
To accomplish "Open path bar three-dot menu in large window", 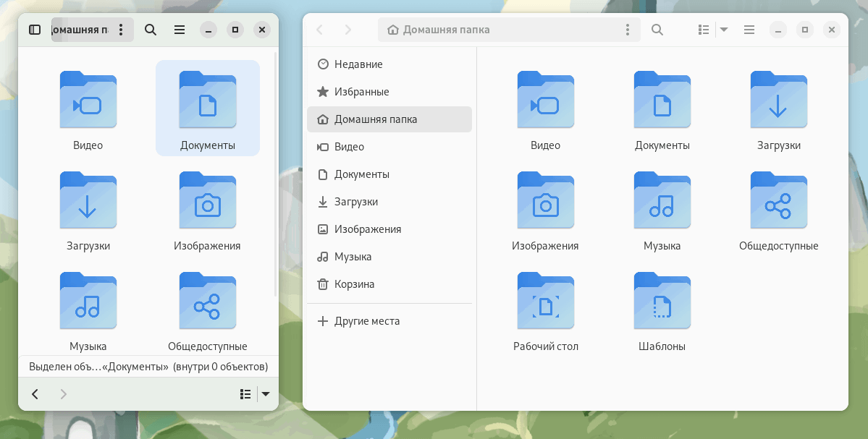I will click(x=627, y=30).
